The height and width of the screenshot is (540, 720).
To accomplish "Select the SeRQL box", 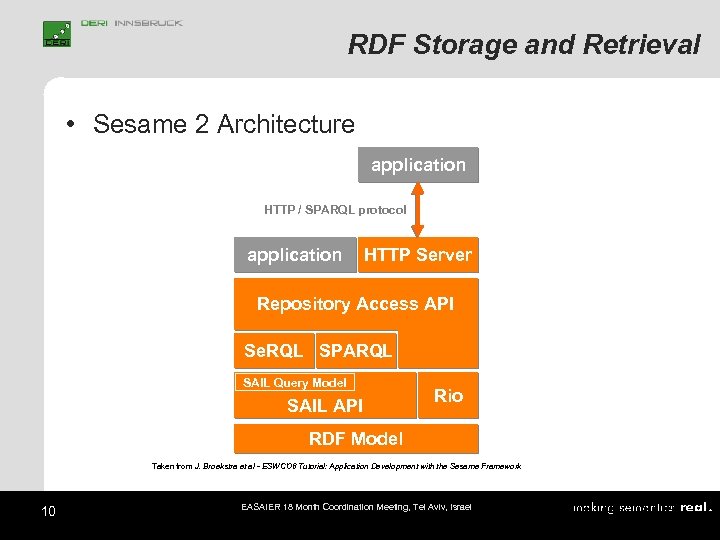I will click(x=274, y=351).
